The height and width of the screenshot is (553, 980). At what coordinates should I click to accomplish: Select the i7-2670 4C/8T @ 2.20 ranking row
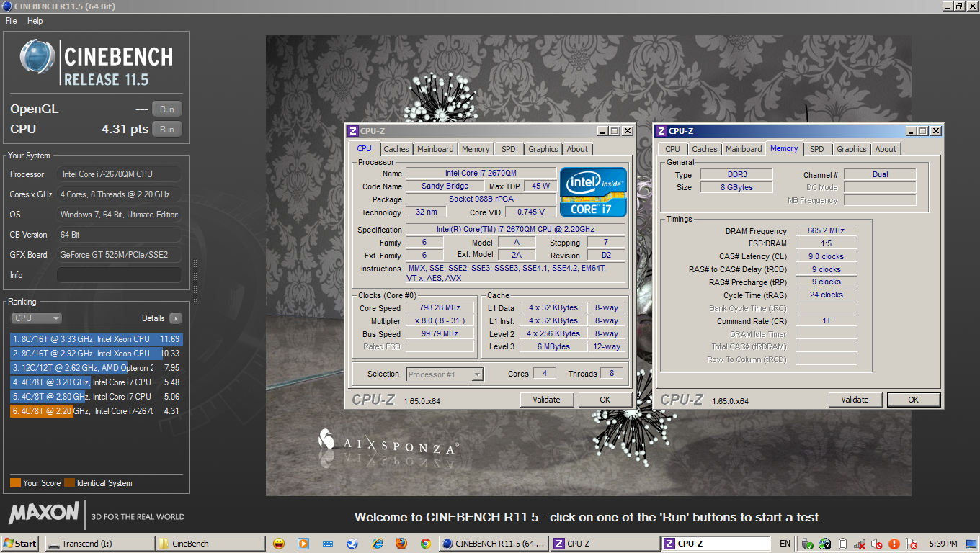pyautogui.click(x=97, y=411)
